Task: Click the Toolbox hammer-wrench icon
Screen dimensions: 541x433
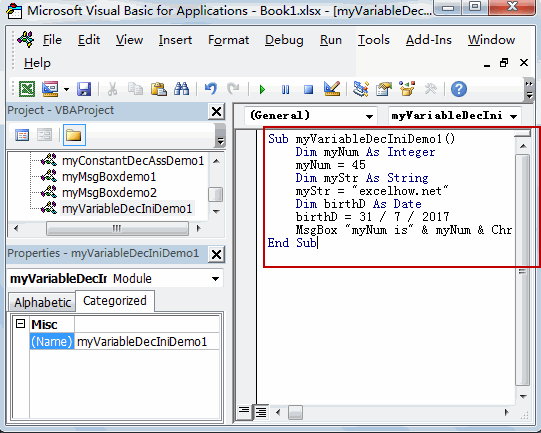Action: tap(430, 89)
